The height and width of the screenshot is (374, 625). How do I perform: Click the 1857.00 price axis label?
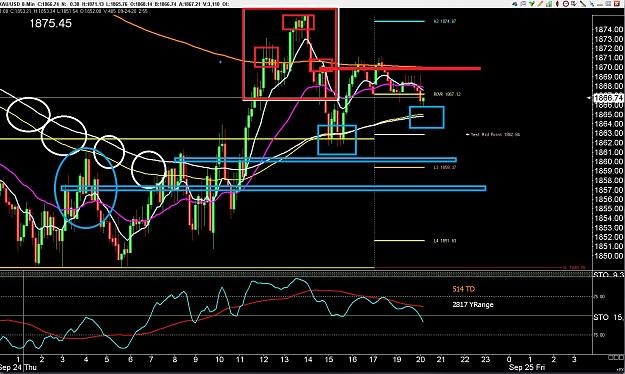coord(608,190)
